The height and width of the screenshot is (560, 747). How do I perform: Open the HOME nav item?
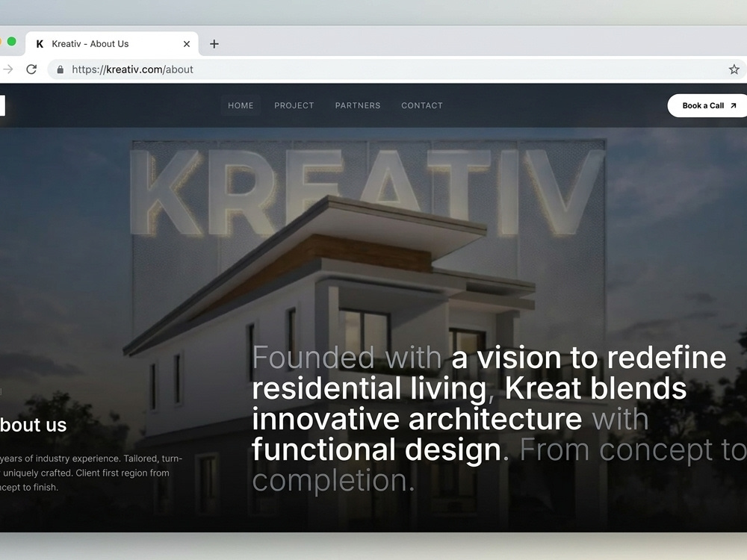241,106
